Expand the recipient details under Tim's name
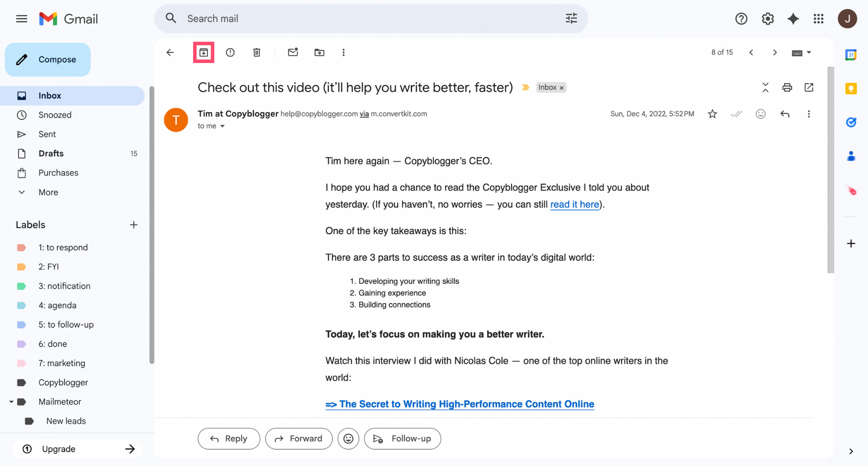This screenshot has width=868, height=466. pos(222,126)
